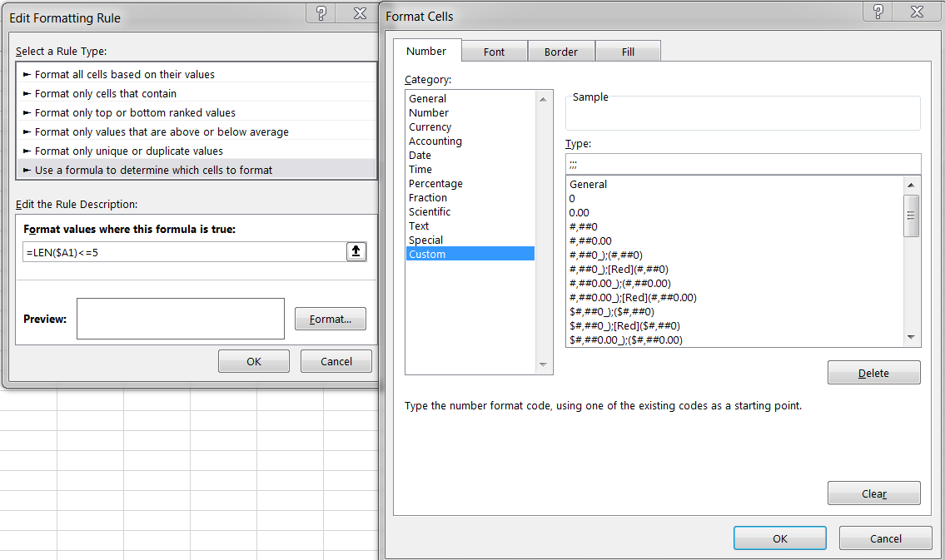Close the Format Cells dialog
Image resolution: width=945 pixels, height=560 pixels.
[917, 12]
